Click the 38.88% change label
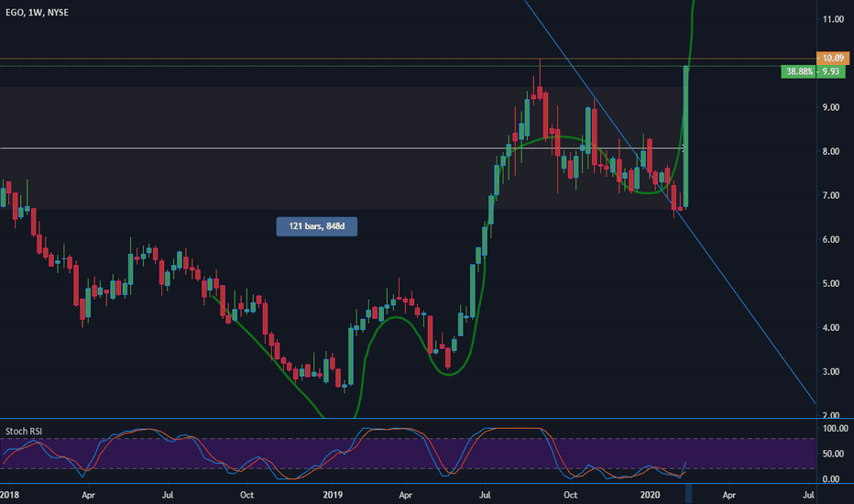This screenshot has height=504, width=854. coord(799,71)
